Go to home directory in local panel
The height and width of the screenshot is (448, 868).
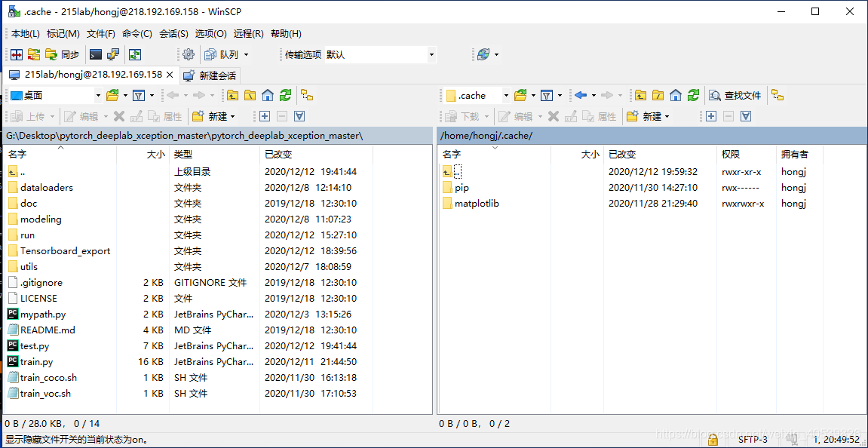click(x=268, y=95)
